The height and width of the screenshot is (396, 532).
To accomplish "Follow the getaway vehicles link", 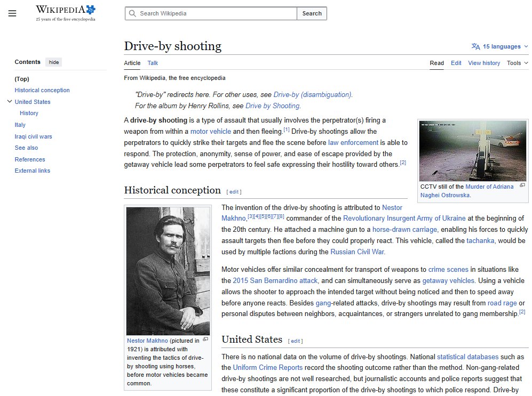I will pyautogui.click(x=448, y=280).
